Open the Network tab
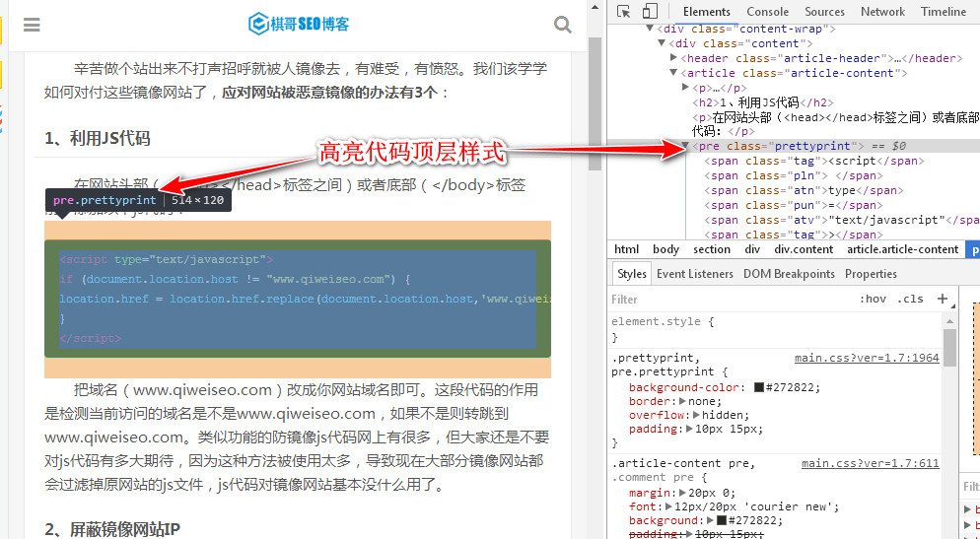The height and width of the screenshot is (539, 980). [x=882, y=11]
